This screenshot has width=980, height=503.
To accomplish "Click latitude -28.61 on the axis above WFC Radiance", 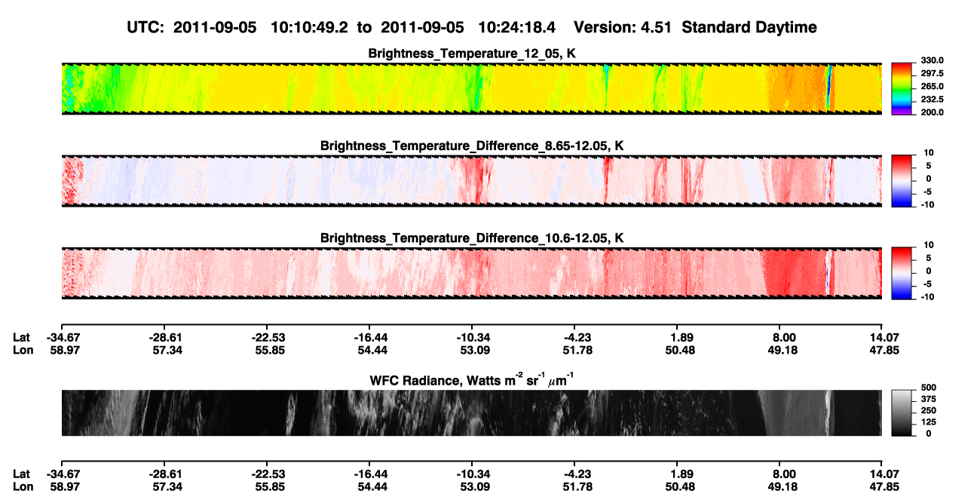I will (x=164, y=338).
